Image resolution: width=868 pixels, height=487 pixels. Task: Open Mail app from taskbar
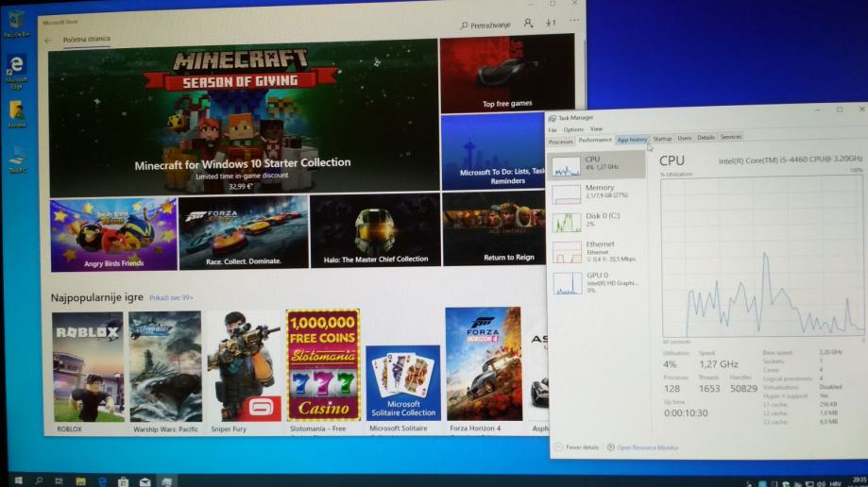(x=145, y=481)
